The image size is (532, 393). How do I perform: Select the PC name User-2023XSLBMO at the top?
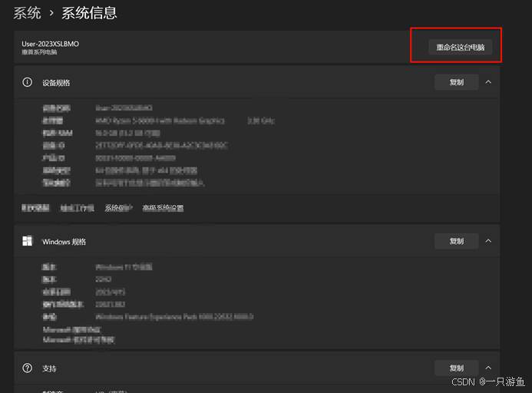click(x=50, y=44)
